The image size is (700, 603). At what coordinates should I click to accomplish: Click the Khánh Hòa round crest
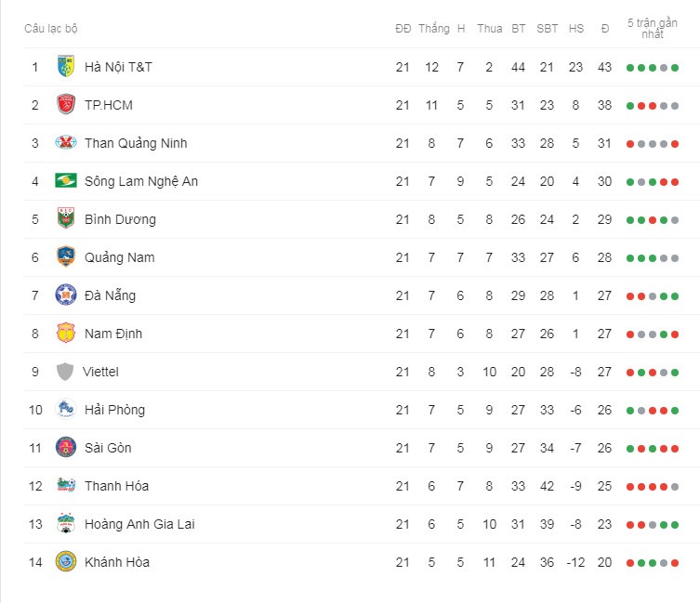click(66, 561)
